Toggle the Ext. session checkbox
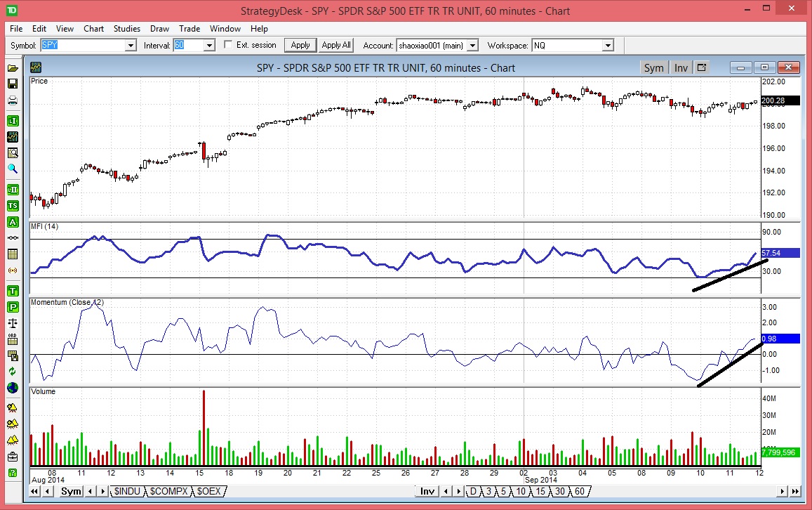Screen dimensions: 812x510 228,44
